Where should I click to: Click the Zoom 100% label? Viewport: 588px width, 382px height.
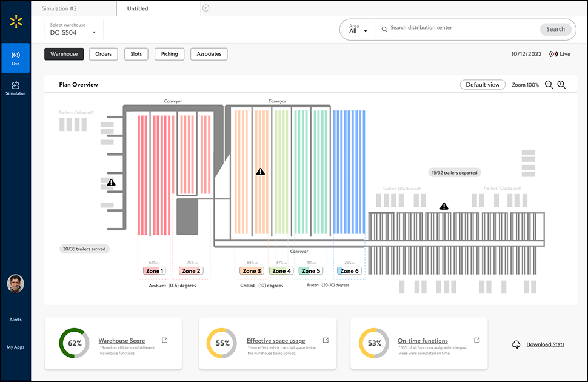pos(526,85)
